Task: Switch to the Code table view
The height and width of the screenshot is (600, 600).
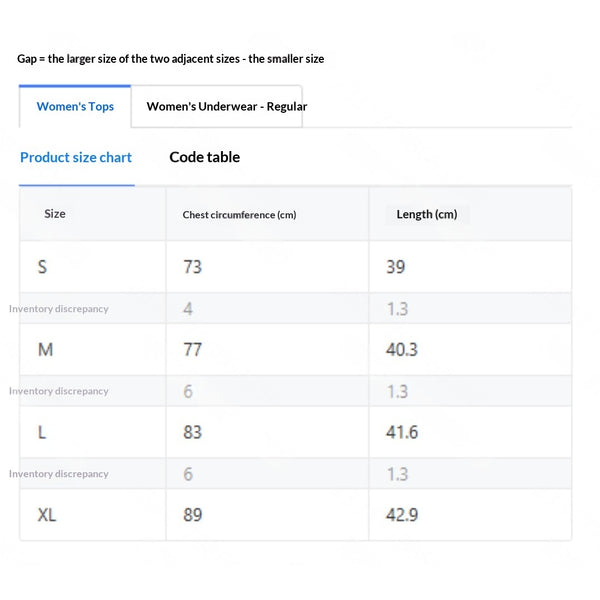Action: [204, 157]
